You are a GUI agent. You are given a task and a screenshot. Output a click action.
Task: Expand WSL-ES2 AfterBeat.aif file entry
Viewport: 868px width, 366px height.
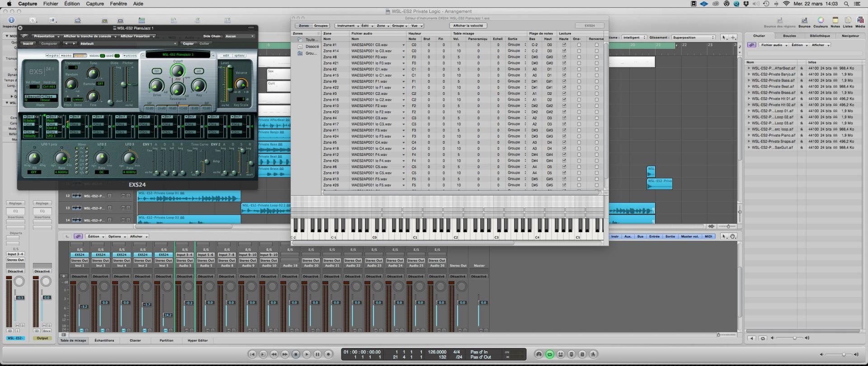749,68
